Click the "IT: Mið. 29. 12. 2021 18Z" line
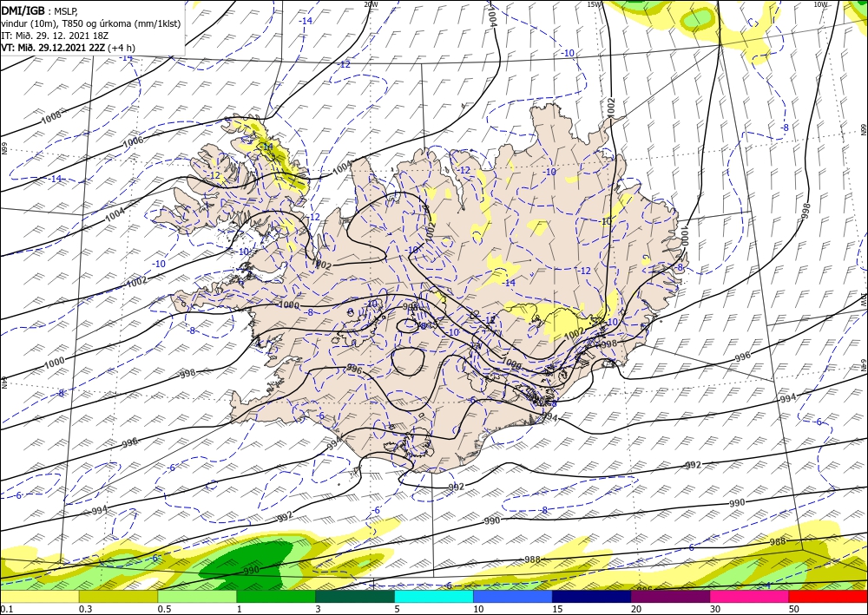The width and height of the screenshot is (868, 615). point(55,36)
